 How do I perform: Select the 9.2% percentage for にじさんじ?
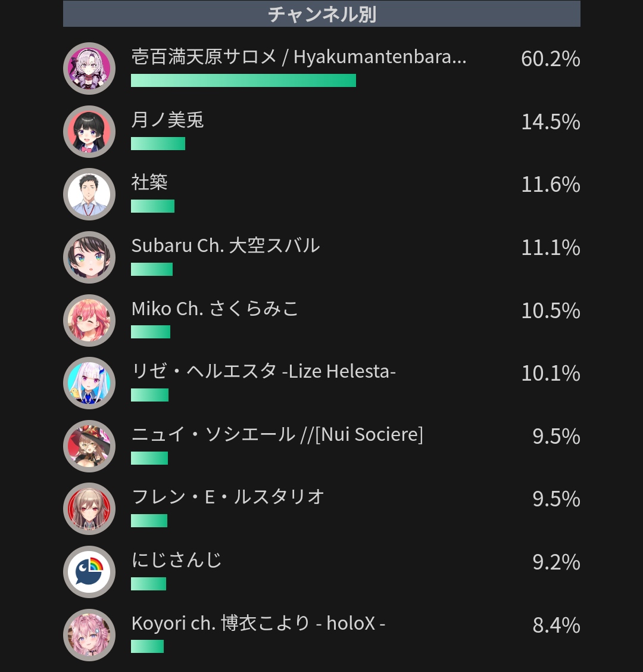[x=556, y=562]
